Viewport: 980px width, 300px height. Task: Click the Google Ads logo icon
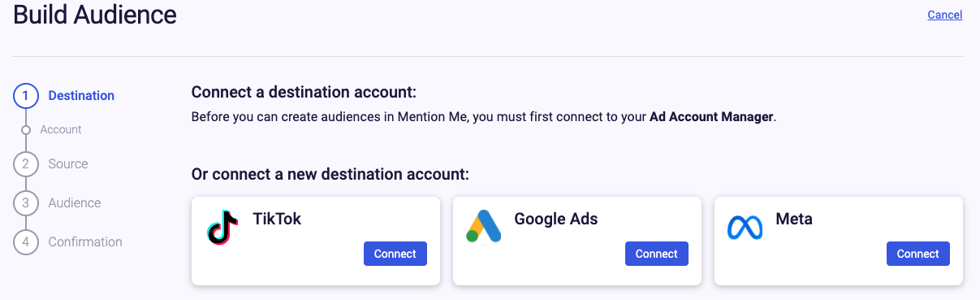click(x=484, y=227)
